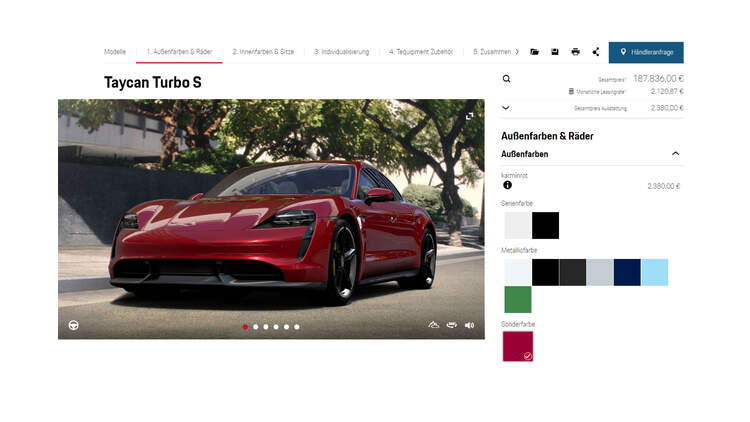
Task: Choose the silver metallic swatch
Action: pos(600,272)
